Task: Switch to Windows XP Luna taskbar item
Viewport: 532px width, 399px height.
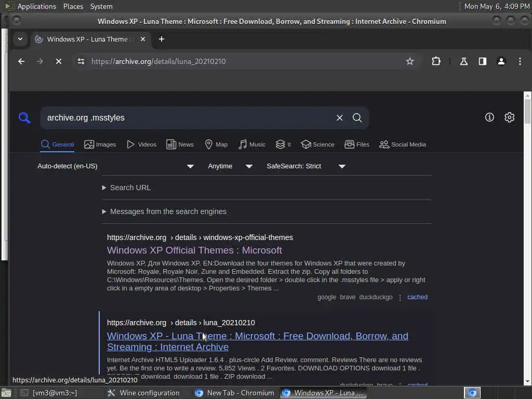Action: click(x=323, y=393)
